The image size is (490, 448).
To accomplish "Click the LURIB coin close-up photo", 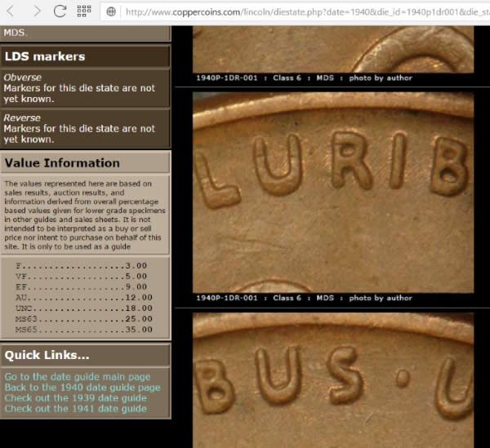I will tap(333, 193).
